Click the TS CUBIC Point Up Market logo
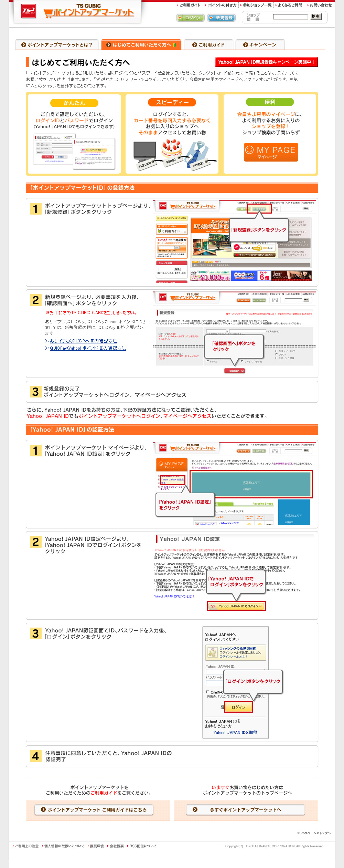The image size is (344, 868). click(78, 11)
